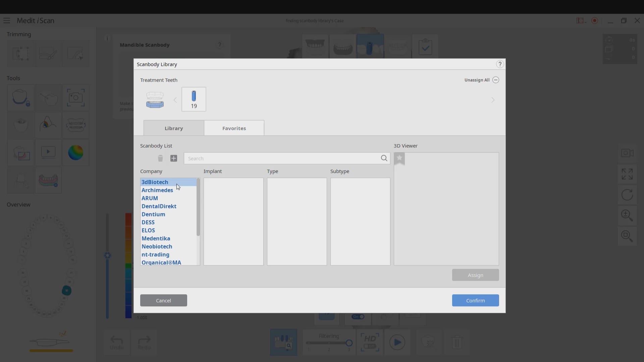The height and width of the screenshot is (362, 644).
Task: Click the zoom fit icon on right panel
Action: point(627,236)
